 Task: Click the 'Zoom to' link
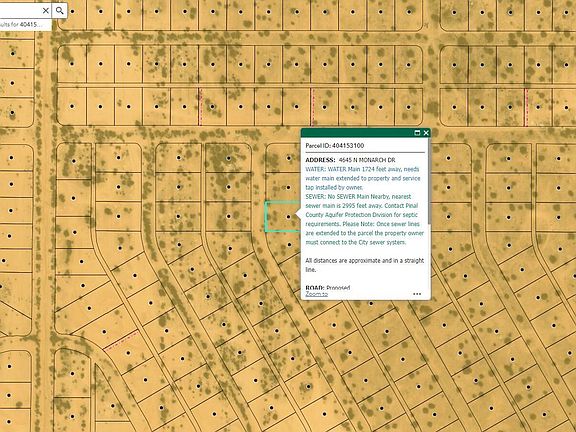coord(316,294)
